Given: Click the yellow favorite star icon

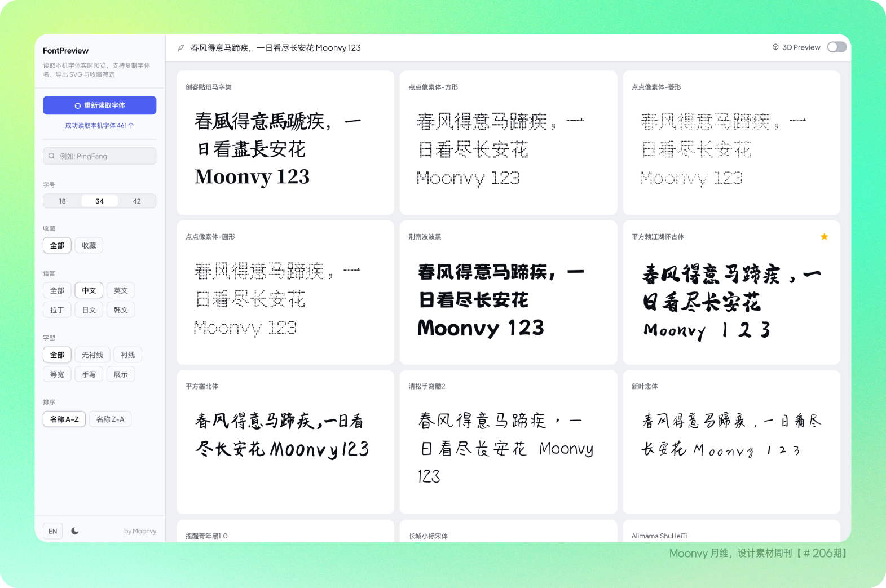Looking at the screenshot, I should coord(824,237).
